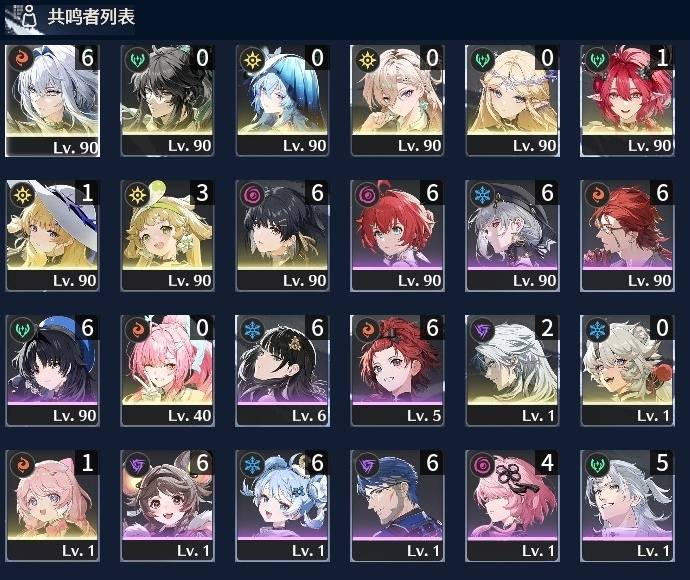This screenshot has height=580, width=690.
Task: Choose the blonde resonator with green headband
Action: 168,235
